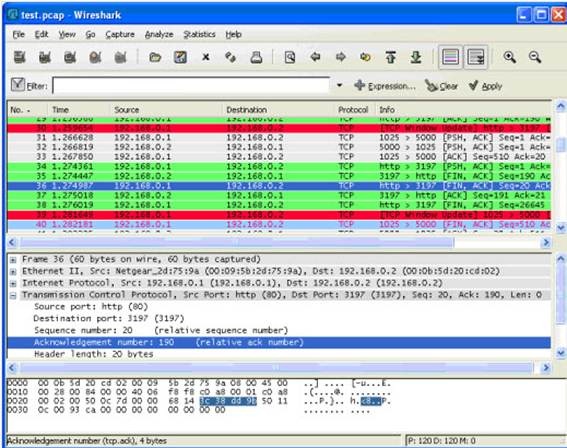This screenshot has width=567, height=448.
Task: Collapse Transmission Control Protocol tree node
Action: pos(13,295)
